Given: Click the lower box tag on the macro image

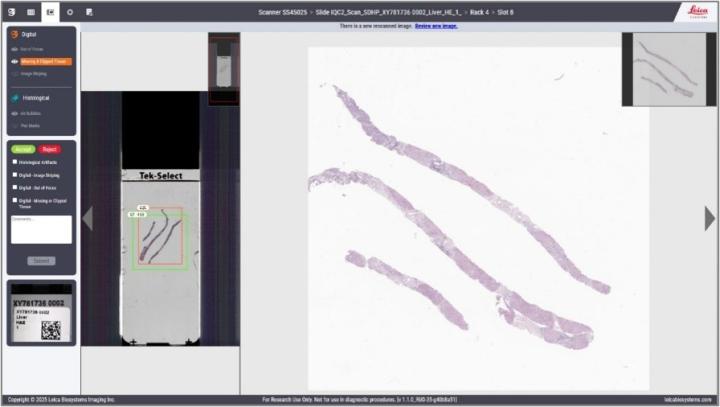Looking at the screenshot, I should 137,214.
